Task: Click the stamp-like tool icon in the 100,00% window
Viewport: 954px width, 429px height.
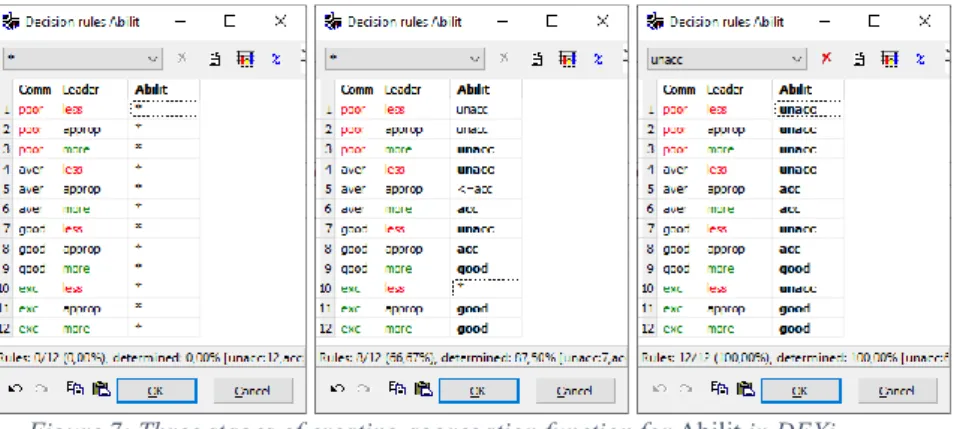Action: pos(859,58)
